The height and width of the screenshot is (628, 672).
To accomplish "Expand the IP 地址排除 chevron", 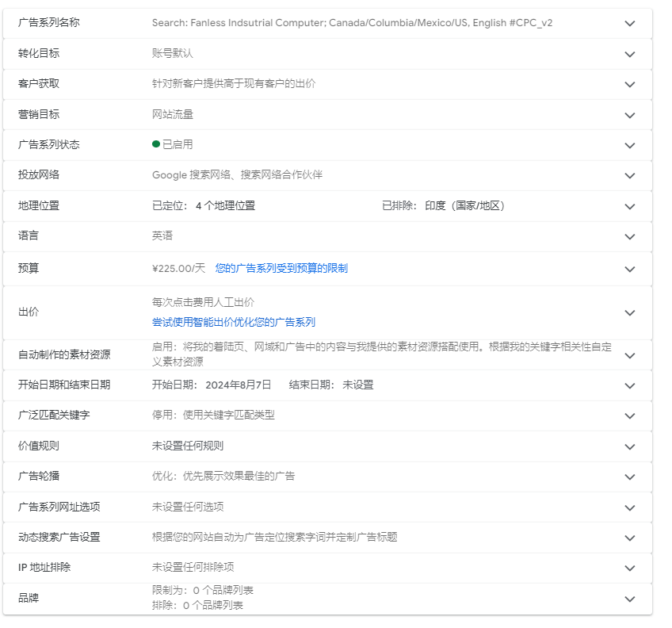I will pyautogui.click(x=630, y=568).
